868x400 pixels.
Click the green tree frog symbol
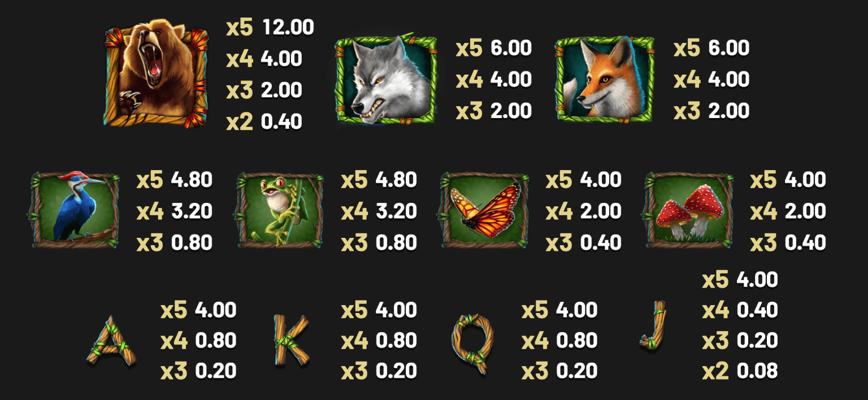(x=279, y=210)
